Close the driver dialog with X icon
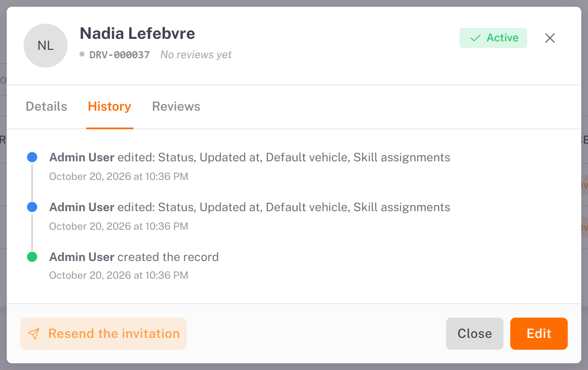 click(x=550, y=38)
